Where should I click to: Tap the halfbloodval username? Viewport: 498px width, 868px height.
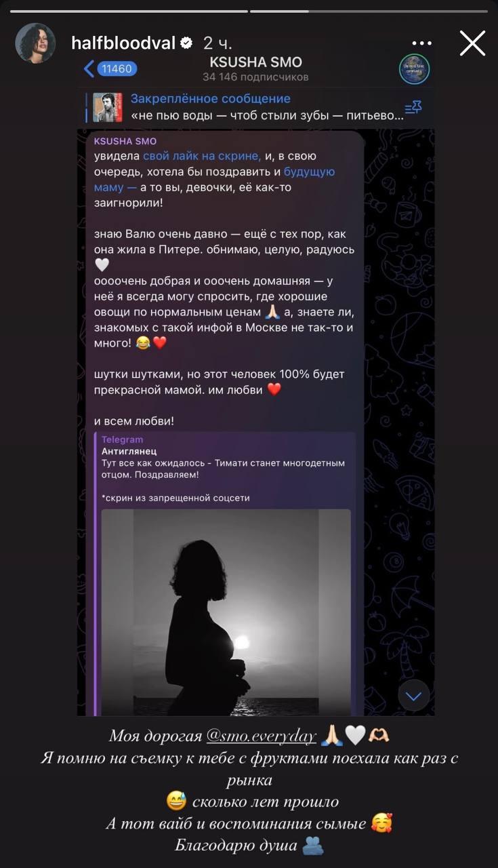click(x=123, y=43)
